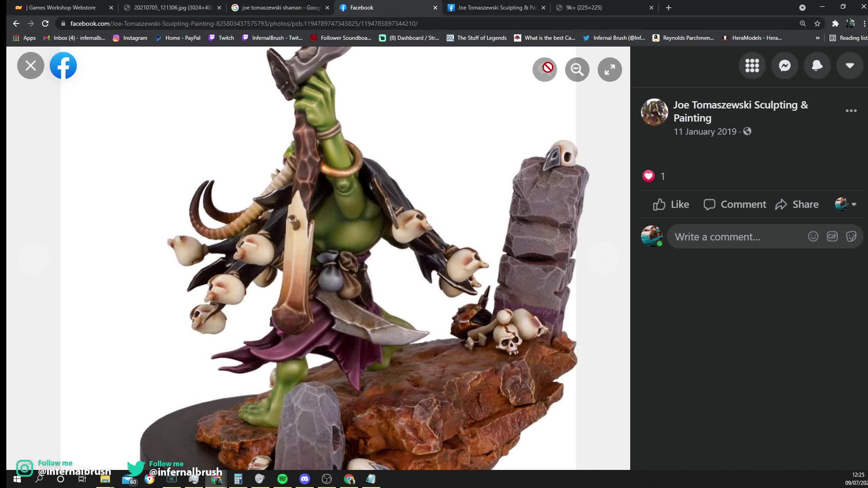Open Windows Start menu
This screenshot has height=488, width=868.
tap(17, 479)
